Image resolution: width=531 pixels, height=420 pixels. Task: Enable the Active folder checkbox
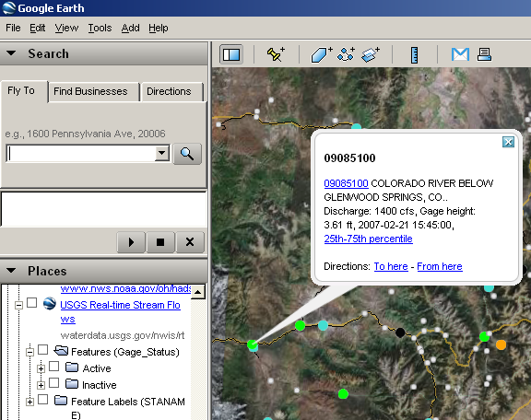coord(53,367)
